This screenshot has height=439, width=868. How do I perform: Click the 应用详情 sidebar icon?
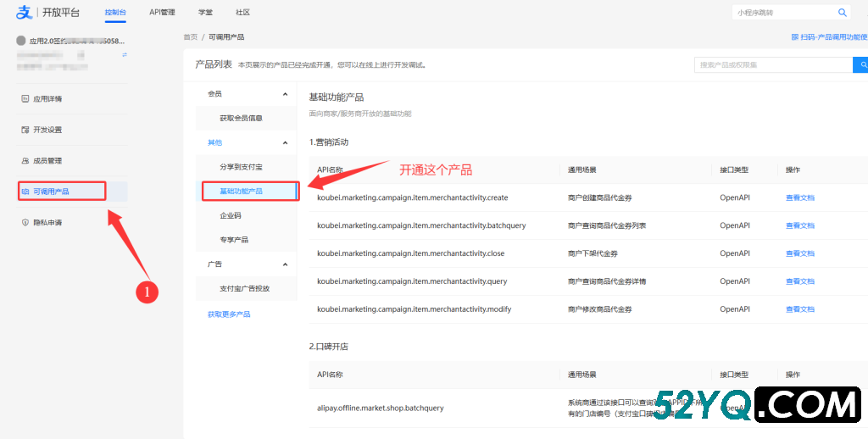pyautogui.click(x=25, y=99)
